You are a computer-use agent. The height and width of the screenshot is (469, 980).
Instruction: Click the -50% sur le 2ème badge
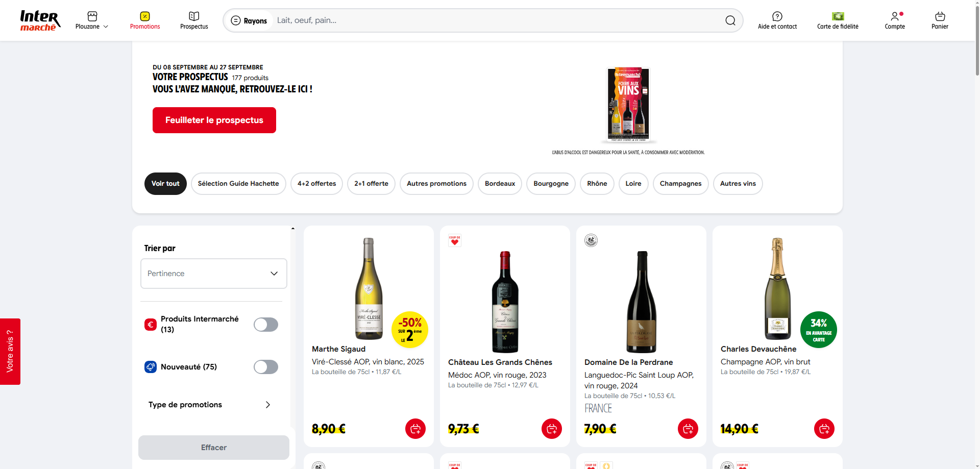[410, 330]
